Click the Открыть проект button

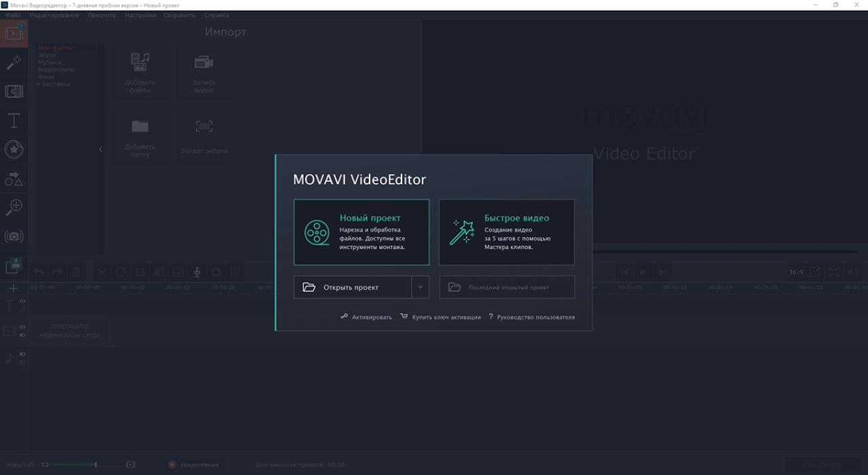353,287
